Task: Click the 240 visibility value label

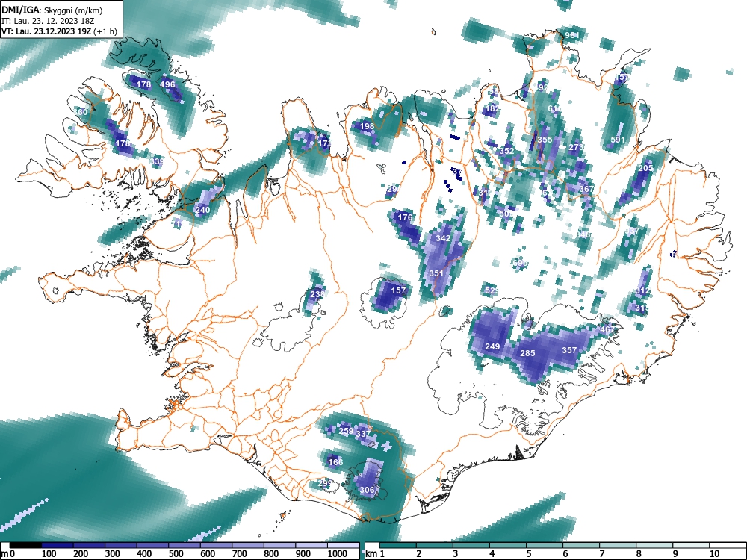Action: [202, 210]
